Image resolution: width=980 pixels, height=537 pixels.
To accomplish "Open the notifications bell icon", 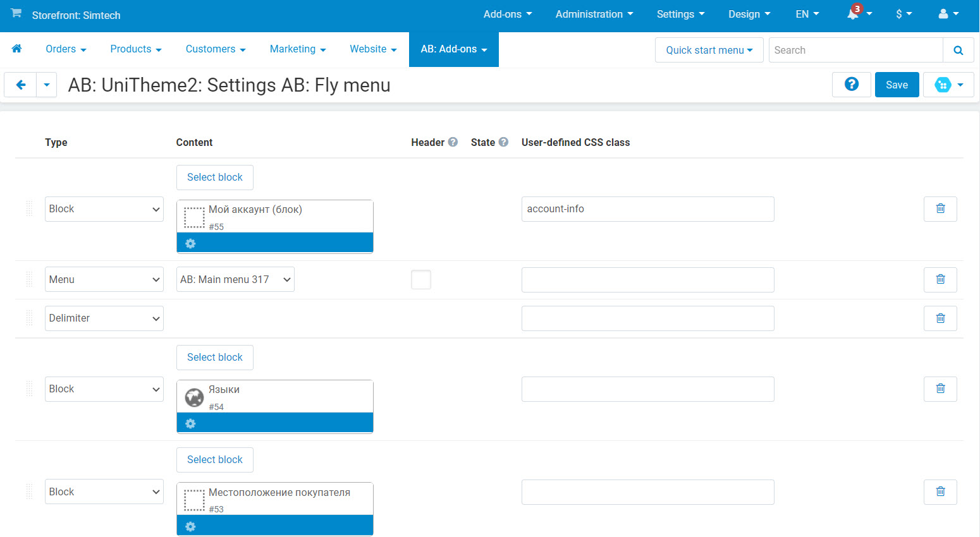I will pos(854,14).
